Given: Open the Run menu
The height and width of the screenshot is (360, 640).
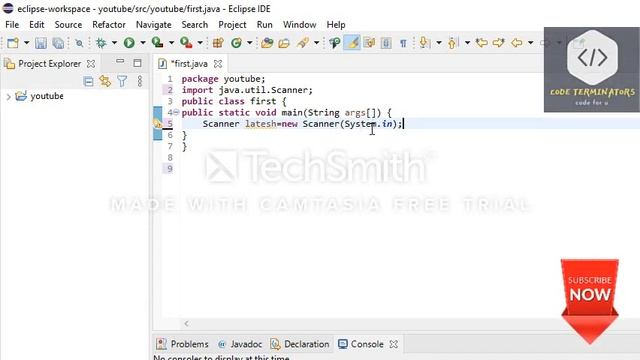Looking at the screenshot, I should [x=264, y=24].
